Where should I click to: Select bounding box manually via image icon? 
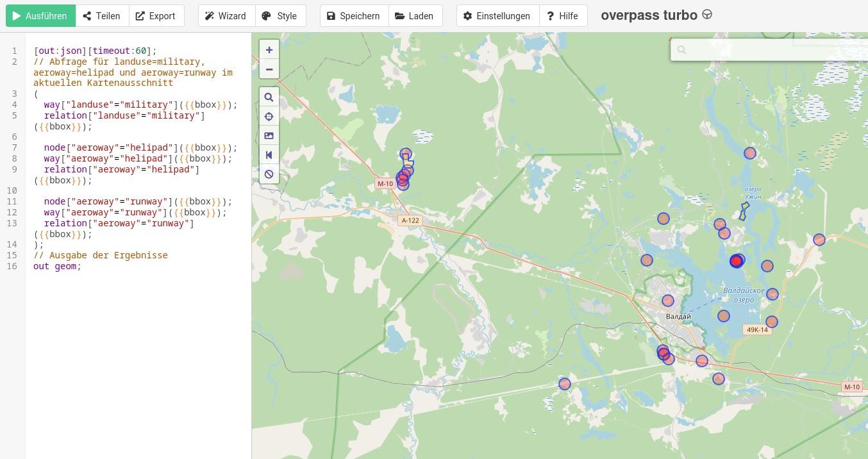point(269,136)
